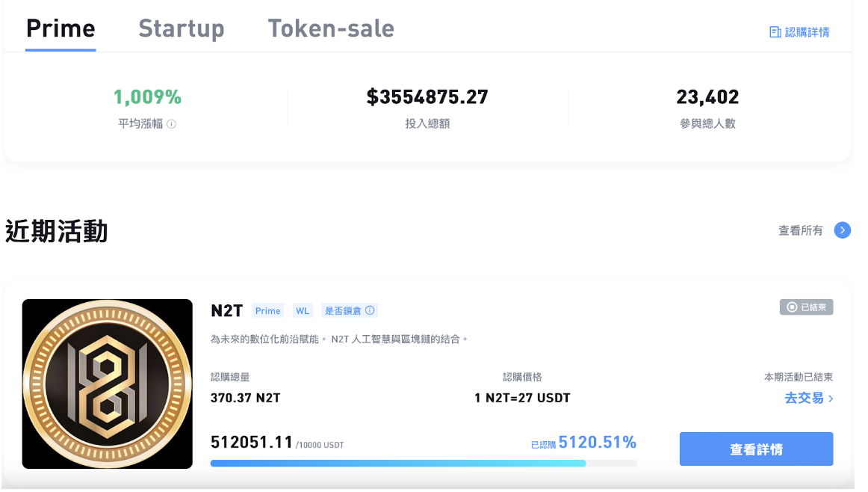Click the N2T gold coin logo

(x=108, y=384)
